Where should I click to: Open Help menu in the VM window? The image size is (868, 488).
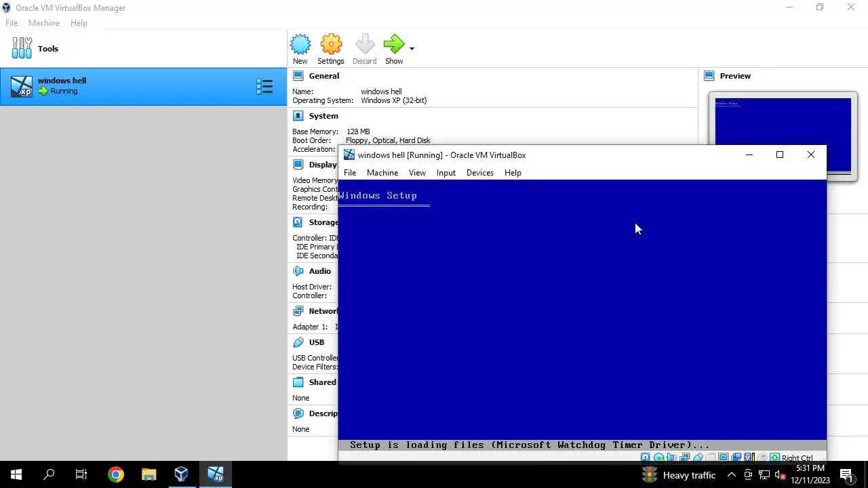click(x=513, y=173)
